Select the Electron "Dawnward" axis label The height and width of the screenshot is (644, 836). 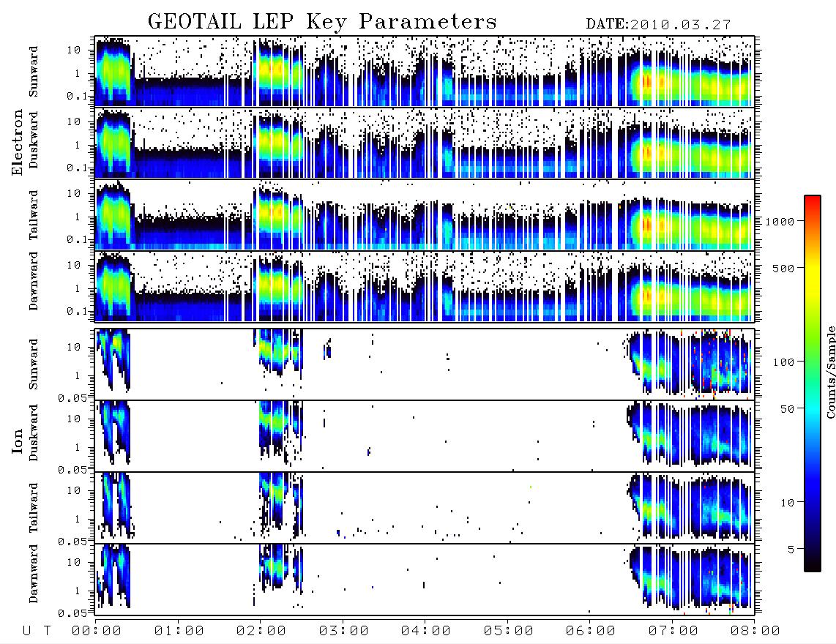point(34,281)
